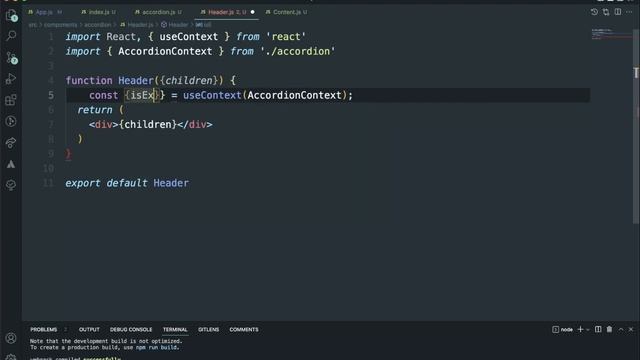Click 'AccordionContext' in the line 2 import
The height and width of the screenshot is (360, 640).
[x=165, y=51]
